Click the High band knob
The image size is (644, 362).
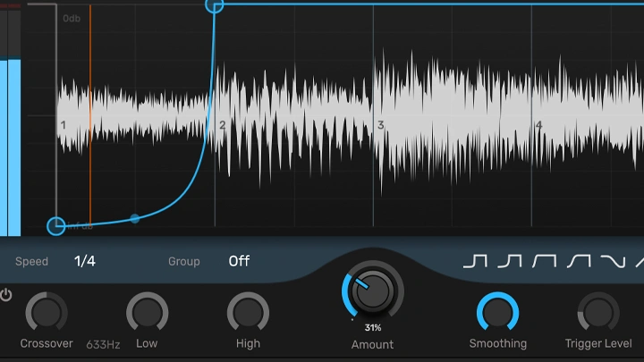coord(248,313)
